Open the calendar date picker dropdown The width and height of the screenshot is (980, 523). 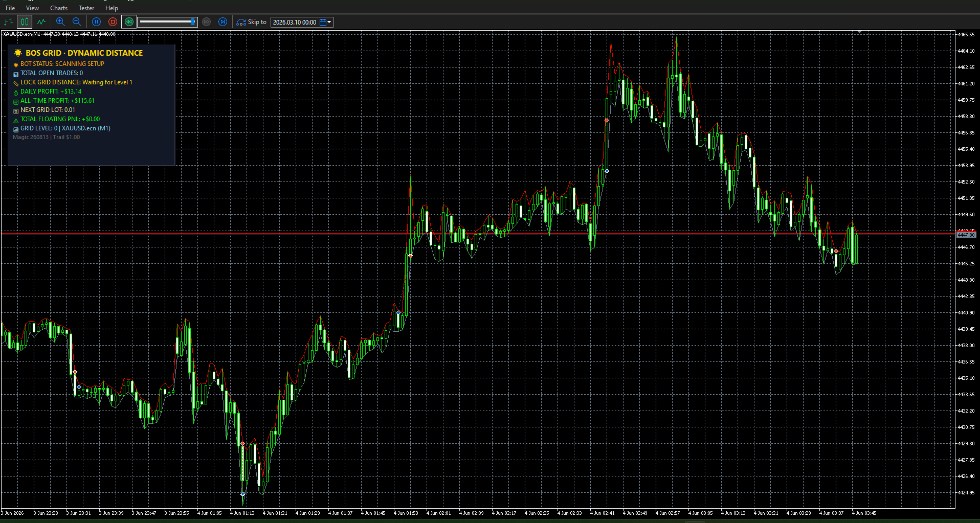(x=326, y=22)
